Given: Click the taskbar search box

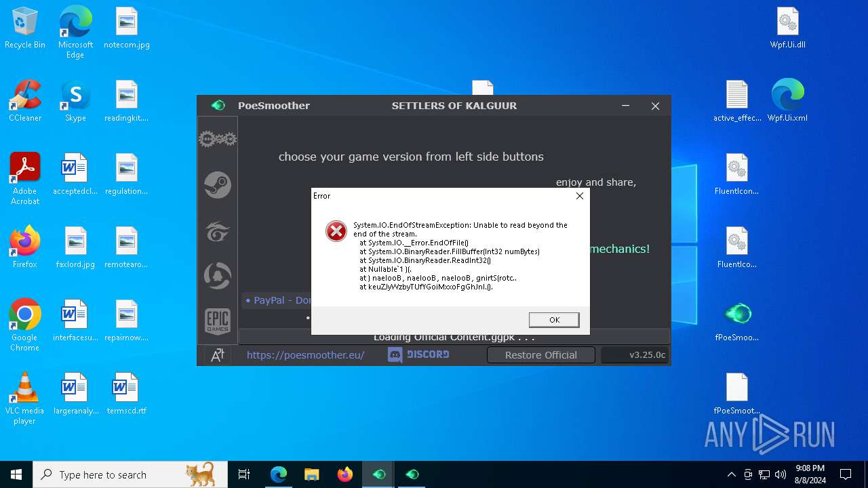Looking at the screenshot, I should (x=130, y=474).
